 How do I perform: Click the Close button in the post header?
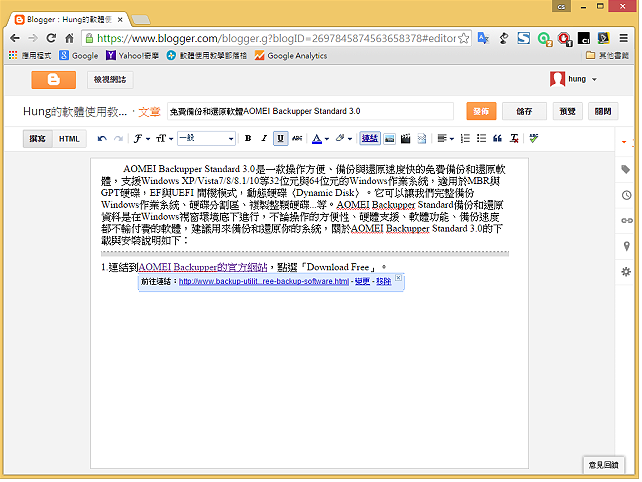(603, 111)
